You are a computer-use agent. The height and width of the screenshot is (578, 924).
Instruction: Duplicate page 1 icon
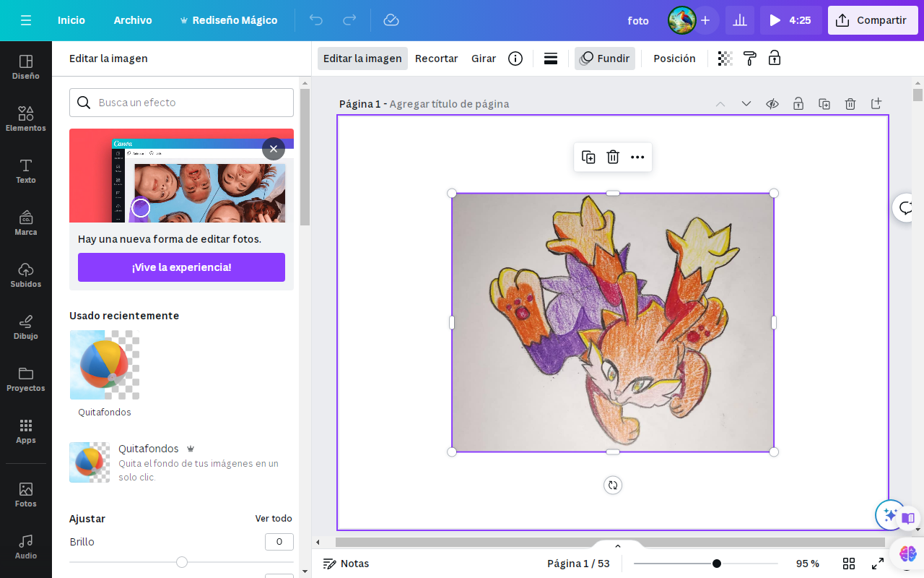click(824, 104)
